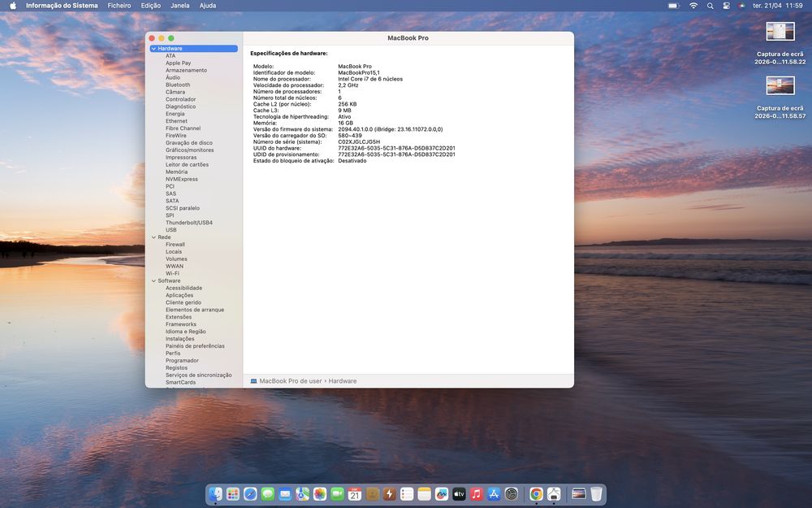Open Messages app in the Dock
Viewport: 812px width, 508px height.
pos(268,494)
